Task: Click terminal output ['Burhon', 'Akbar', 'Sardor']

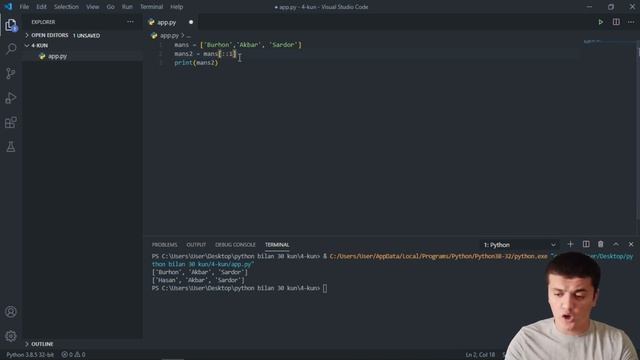Action: pos(200,272)
